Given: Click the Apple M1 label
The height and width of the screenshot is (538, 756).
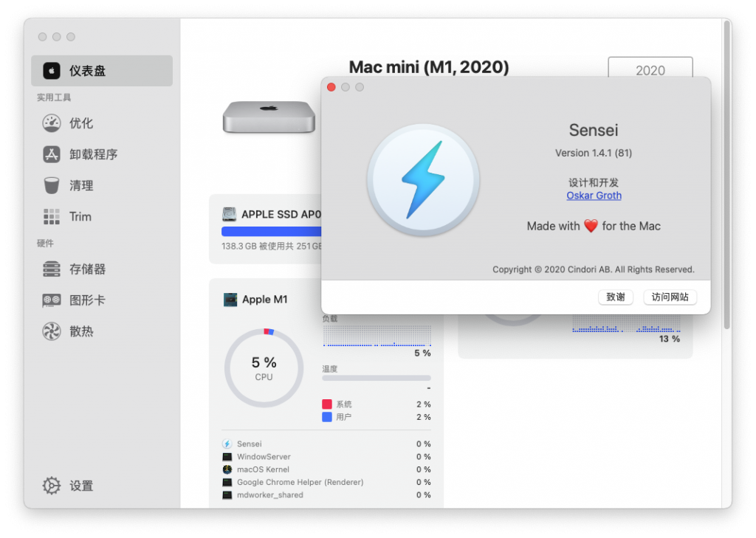Looking at the screenshot, I should pos(265,300).
